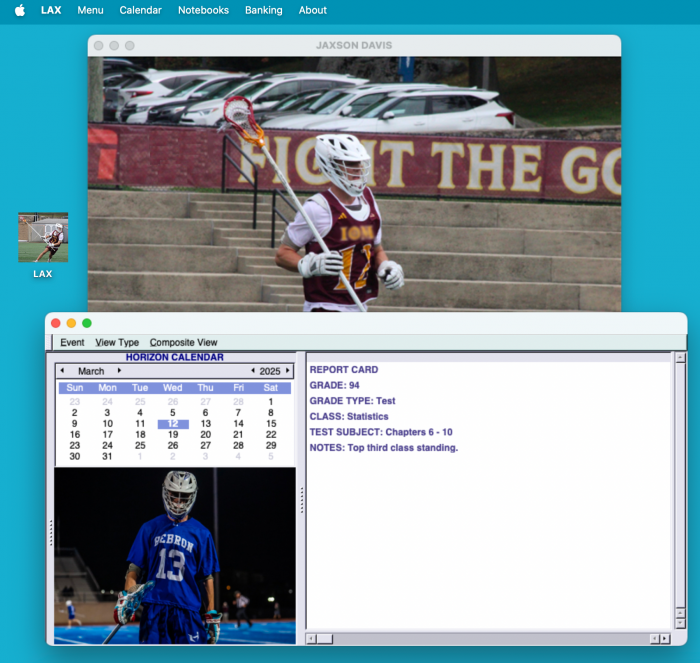Viewport: 700px width, 663px height.
Task: Select March 12 on the calendar
Action: [x=173, y=424]
